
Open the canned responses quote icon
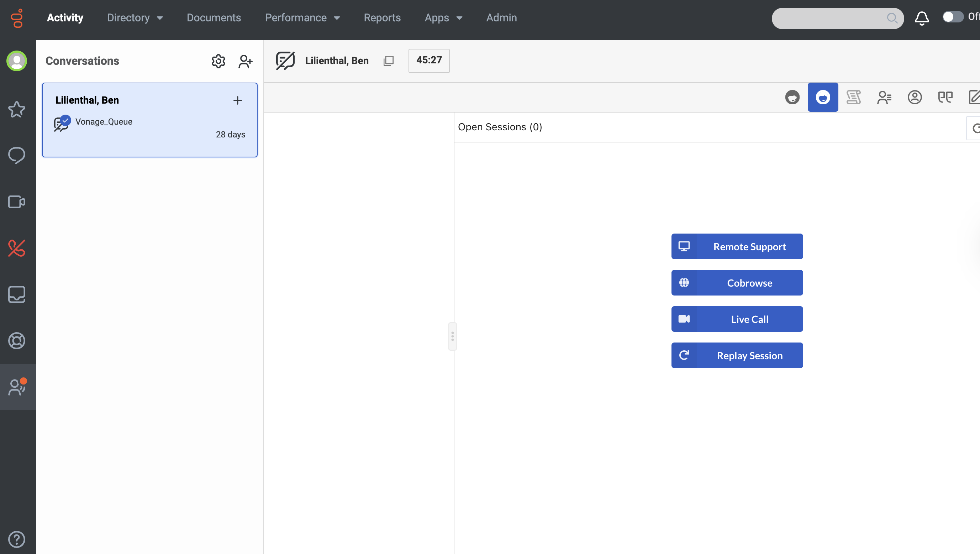945,97
